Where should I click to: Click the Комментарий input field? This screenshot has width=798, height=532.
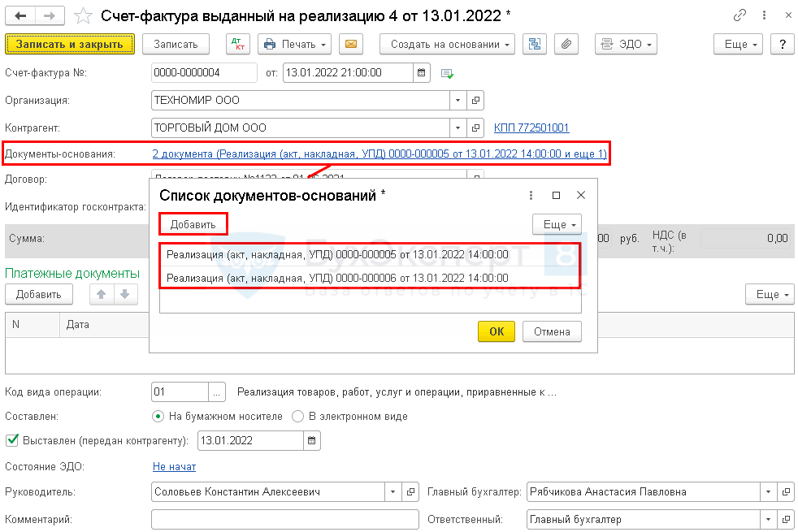(284, 519)
